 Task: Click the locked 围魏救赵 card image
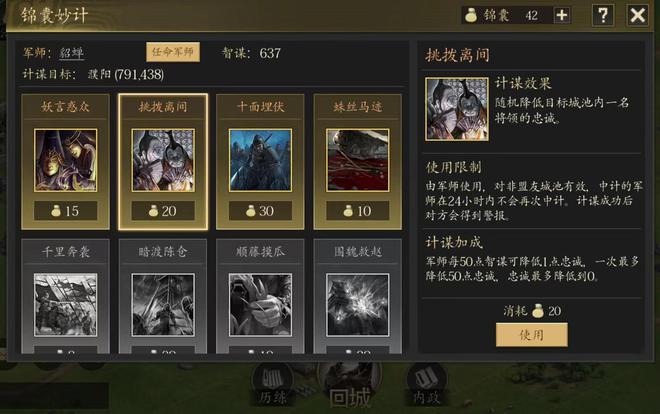357,305
